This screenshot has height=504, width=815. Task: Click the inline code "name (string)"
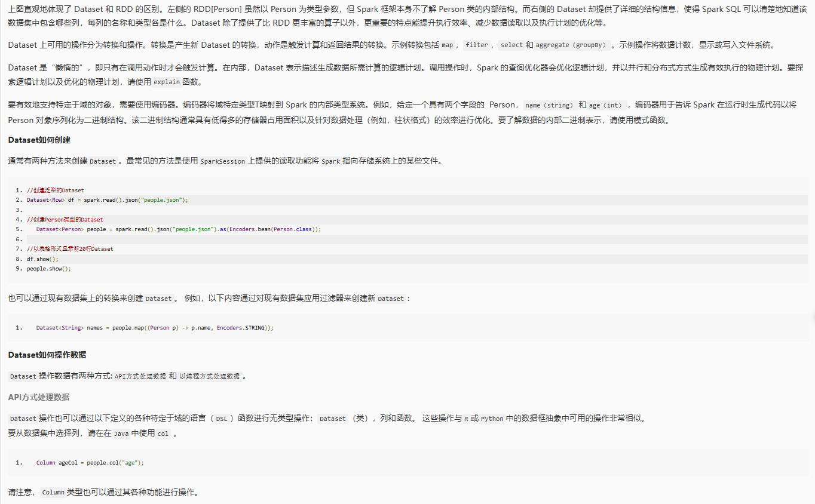(549, 105)
